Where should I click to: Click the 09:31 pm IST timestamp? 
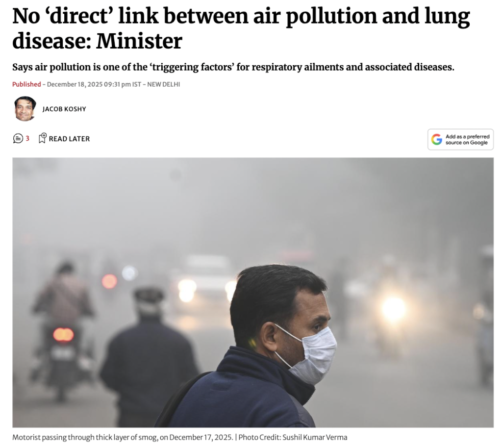pyautogui.click(x=123, y=84)
